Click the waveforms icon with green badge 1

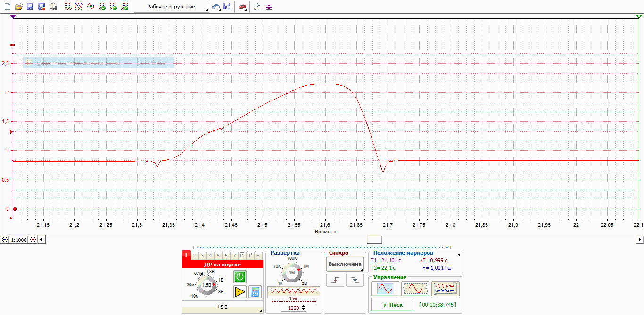[x=113, y=7]
